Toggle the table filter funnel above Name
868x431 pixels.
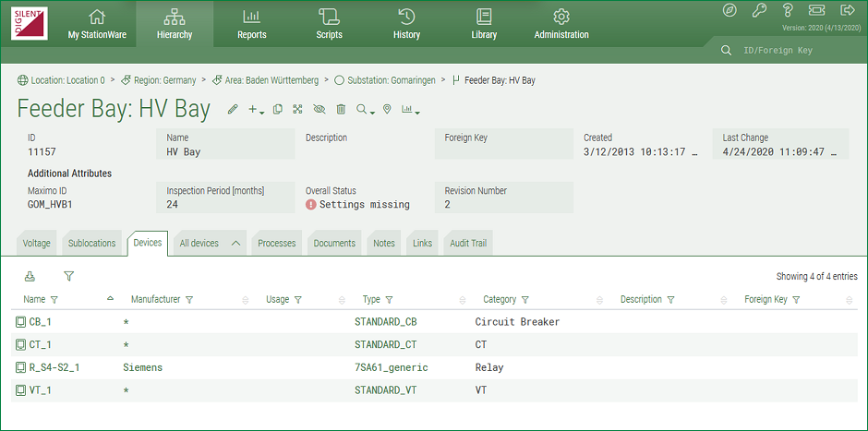tap(68, 276)
